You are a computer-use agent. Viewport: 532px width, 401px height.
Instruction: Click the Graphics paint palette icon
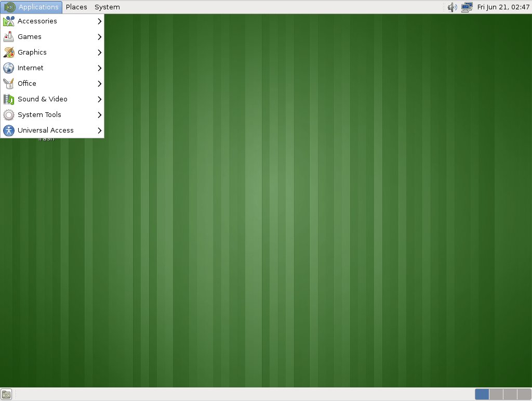click(8, 53)
